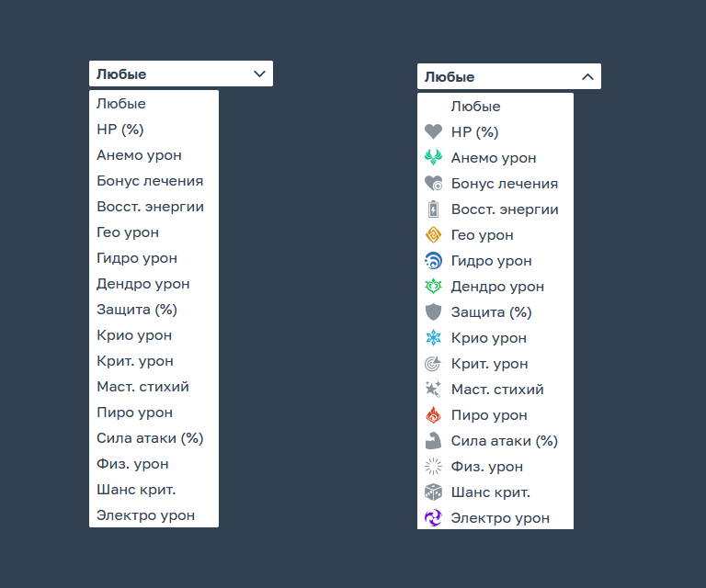
Task: Click the dice icon for Шанс крит.
Action: (433, 492)
